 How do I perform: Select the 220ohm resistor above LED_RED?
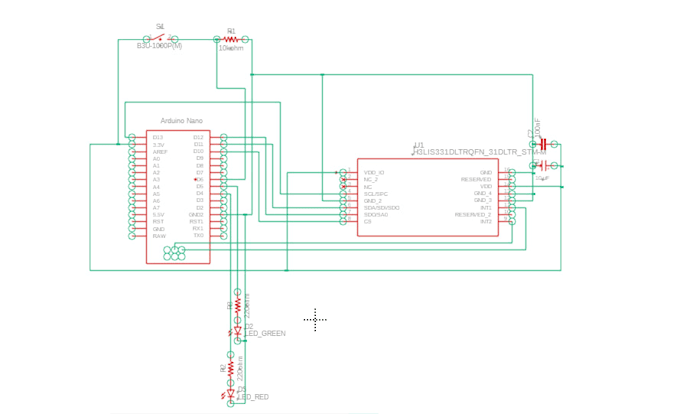(x=231, y=368)
